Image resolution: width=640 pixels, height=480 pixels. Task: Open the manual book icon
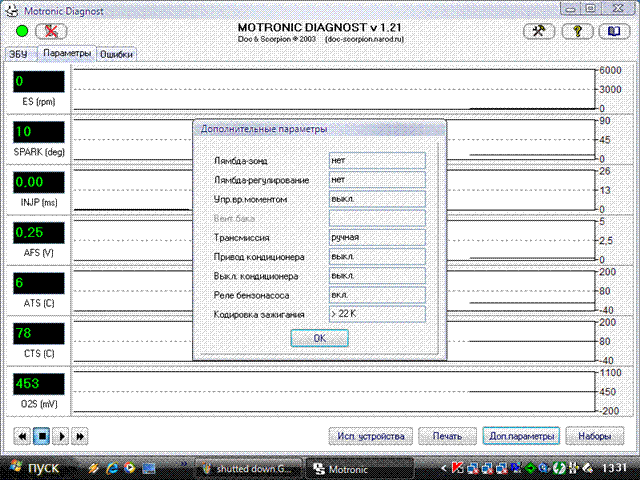click(x=614, y=31)
